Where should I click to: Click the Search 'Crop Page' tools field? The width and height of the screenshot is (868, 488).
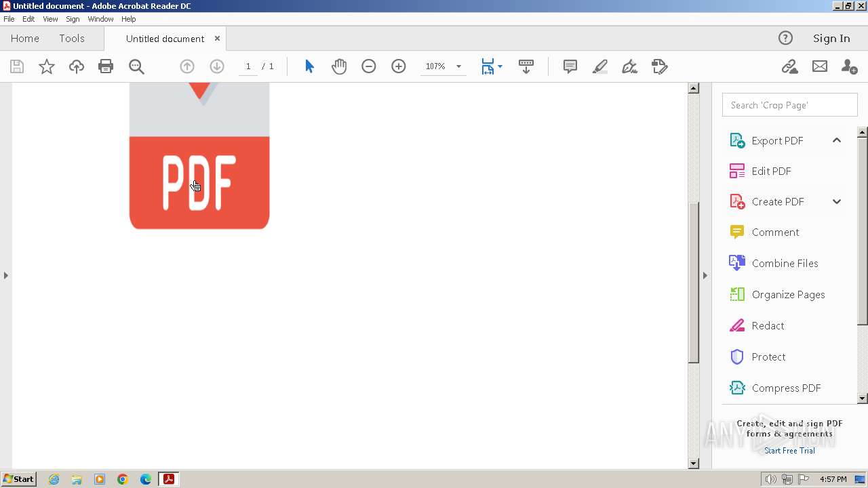tap(789, 105)
